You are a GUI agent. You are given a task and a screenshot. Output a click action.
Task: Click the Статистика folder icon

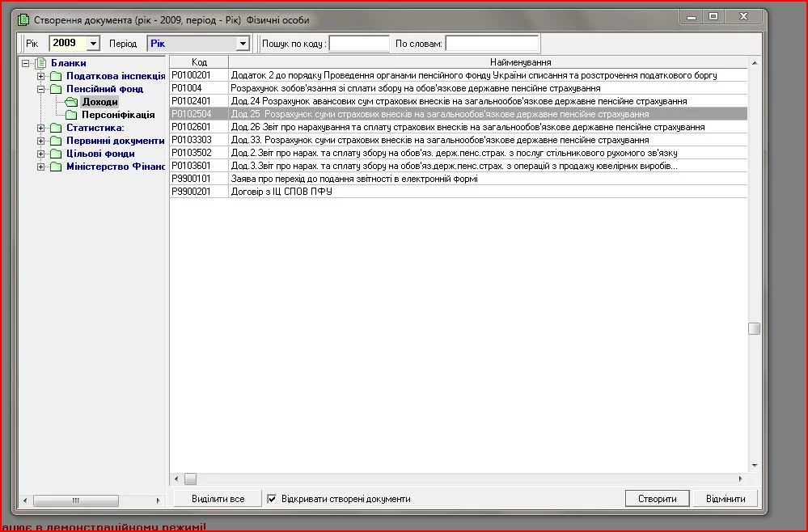[56, 128]
